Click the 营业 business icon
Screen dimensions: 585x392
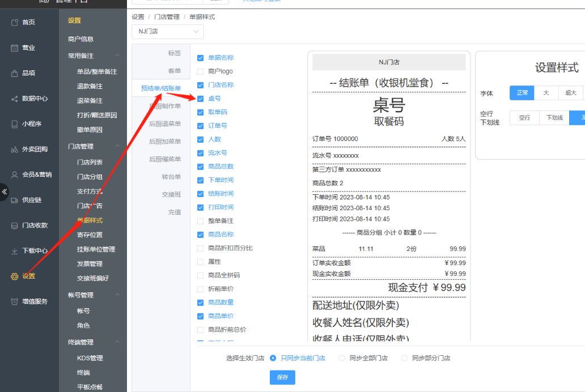click(x=15, y=48)
